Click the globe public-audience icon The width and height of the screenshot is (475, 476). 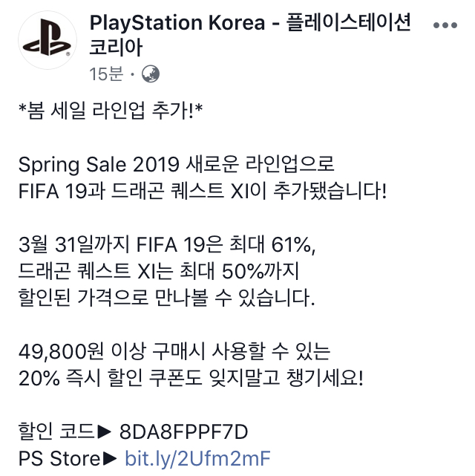(151, 74)
